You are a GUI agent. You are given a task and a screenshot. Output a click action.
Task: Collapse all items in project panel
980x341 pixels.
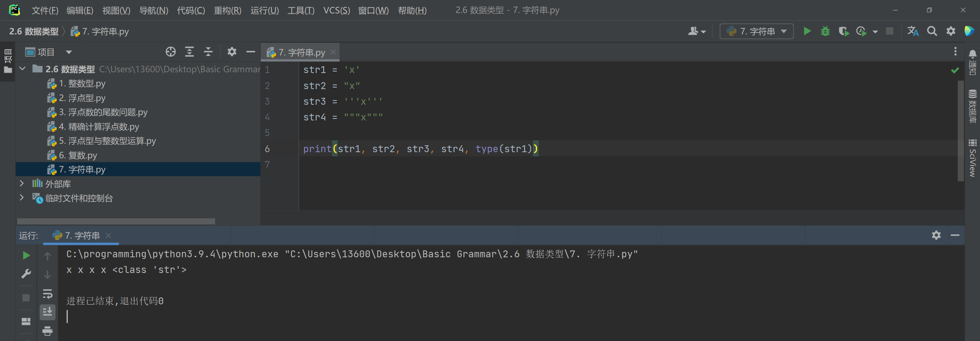pyautogui.click(x=208, y=52)
